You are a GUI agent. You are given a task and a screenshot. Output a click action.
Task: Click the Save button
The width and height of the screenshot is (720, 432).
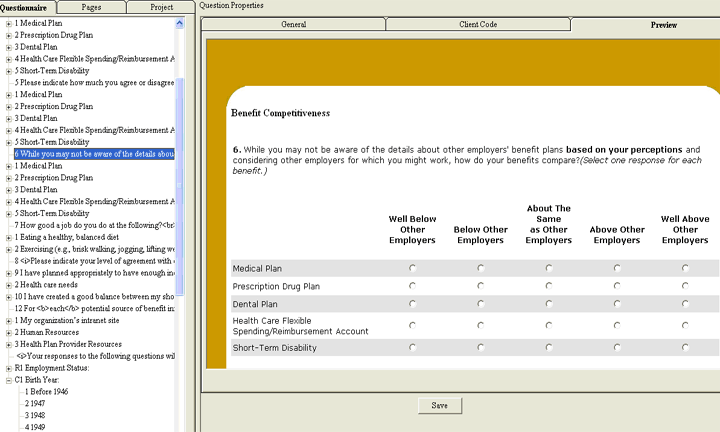439,405
